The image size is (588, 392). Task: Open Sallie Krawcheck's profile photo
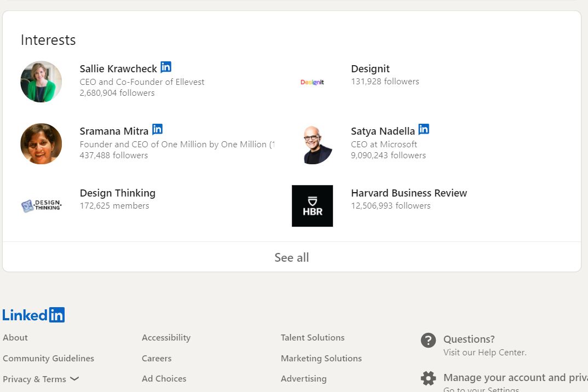point(41,82)
